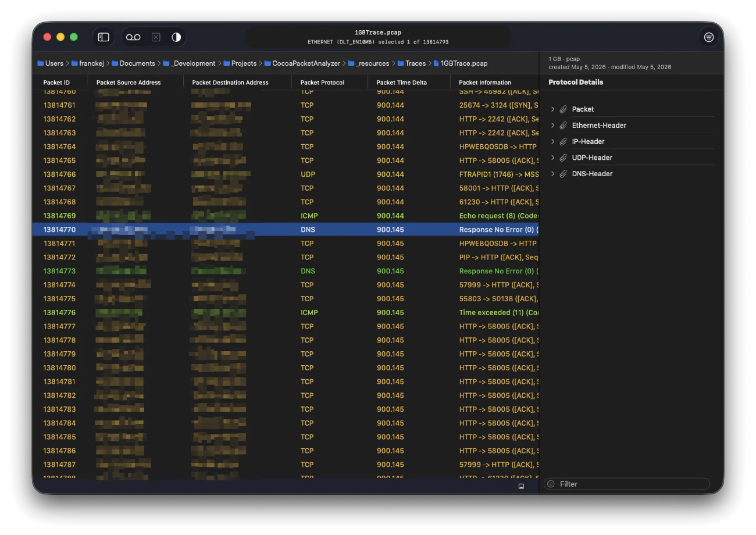
Task: Sort by Packet ID column header
Action: click(56, 83)
